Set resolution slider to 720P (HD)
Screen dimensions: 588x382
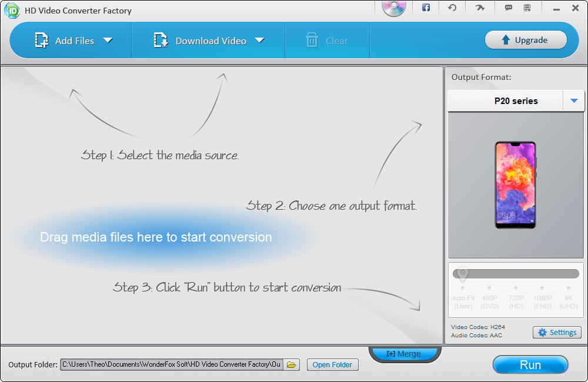(516, 288)
